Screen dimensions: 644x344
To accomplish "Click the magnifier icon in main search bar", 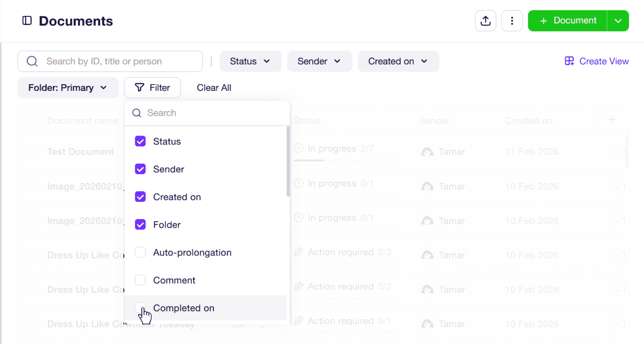I will point(32,61).
